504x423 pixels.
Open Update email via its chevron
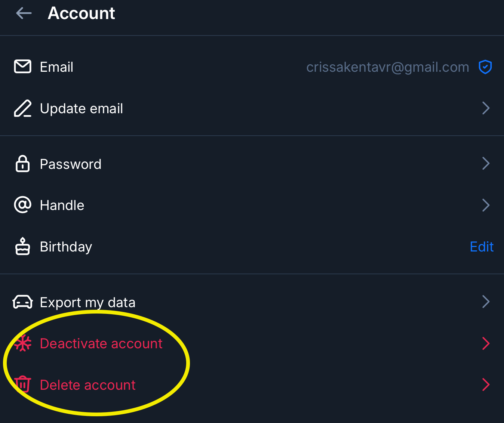click(x=486, y=108)
